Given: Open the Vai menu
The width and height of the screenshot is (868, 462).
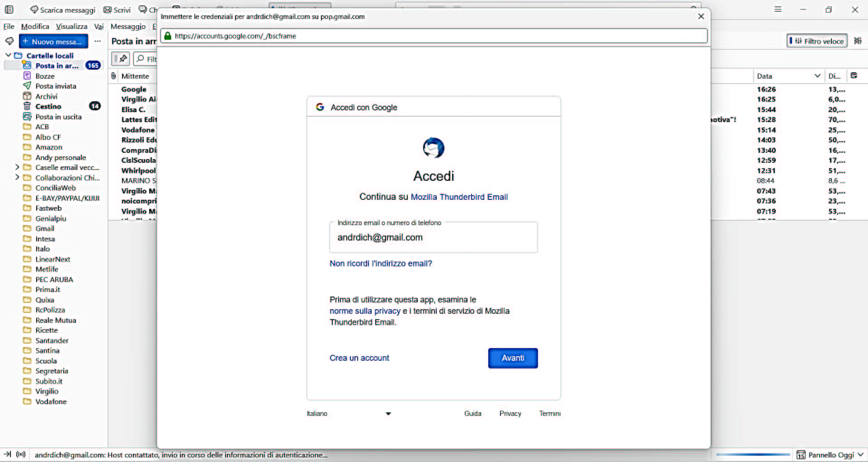Looking at the screenshot, I should click(99, 27).
